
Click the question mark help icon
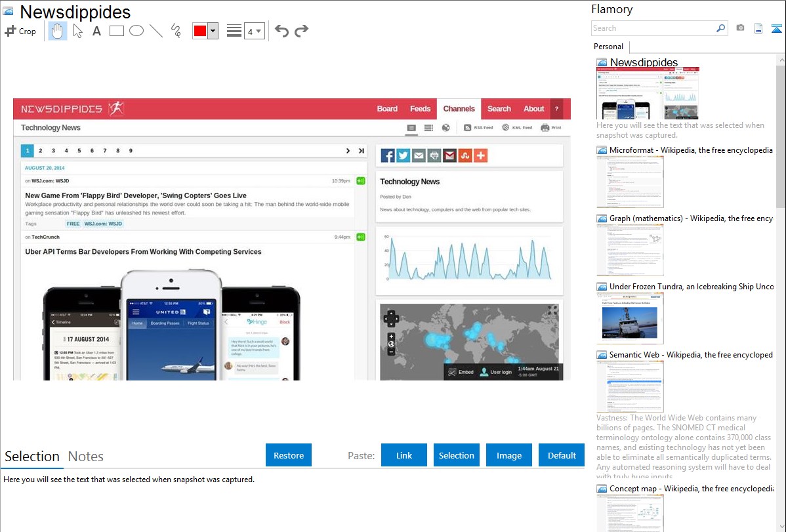coord(556,109)
